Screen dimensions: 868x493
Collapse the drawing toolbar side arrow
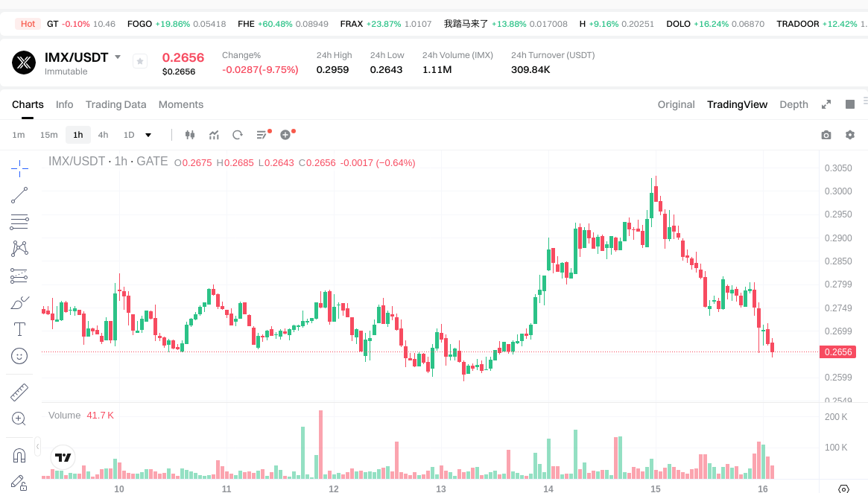pos(38,446)
